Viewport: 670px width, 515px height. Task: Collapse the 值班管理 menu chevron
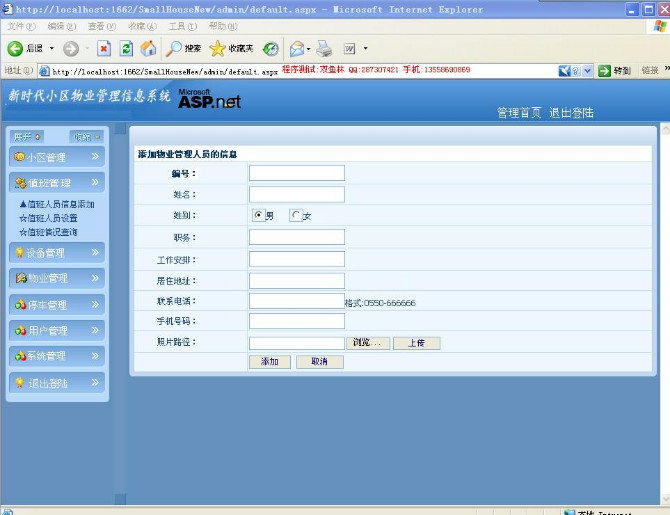(x=95, y=182)
